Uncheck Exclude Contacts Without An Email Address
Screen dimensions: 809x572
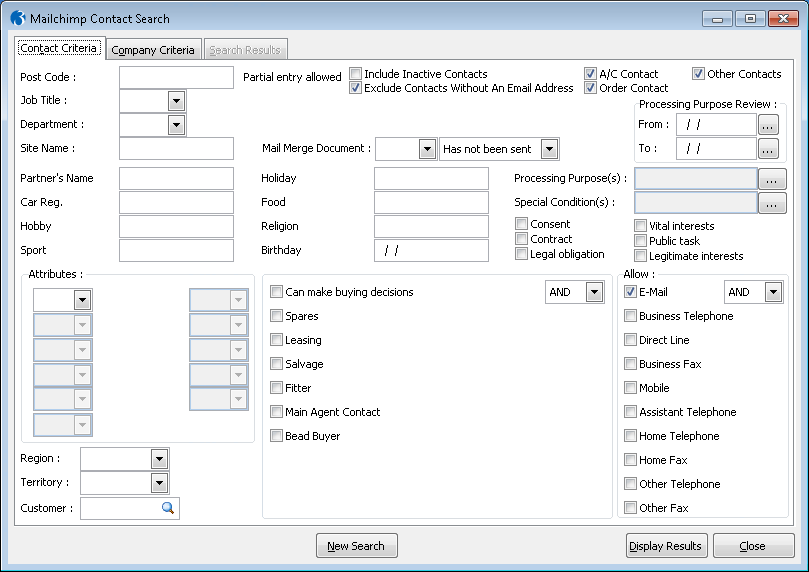pos(356,88)
